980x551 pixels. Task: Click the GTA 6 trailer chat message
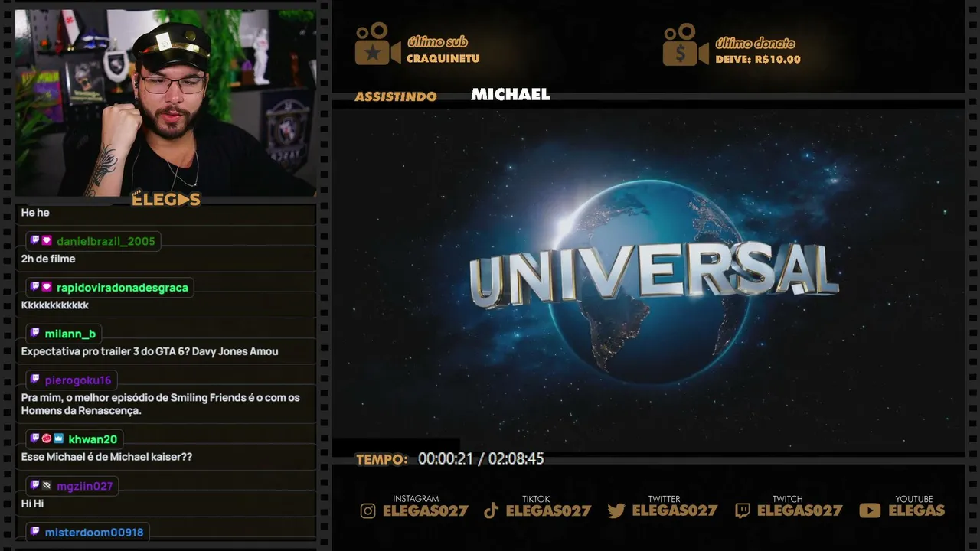(x=150, y=351)
